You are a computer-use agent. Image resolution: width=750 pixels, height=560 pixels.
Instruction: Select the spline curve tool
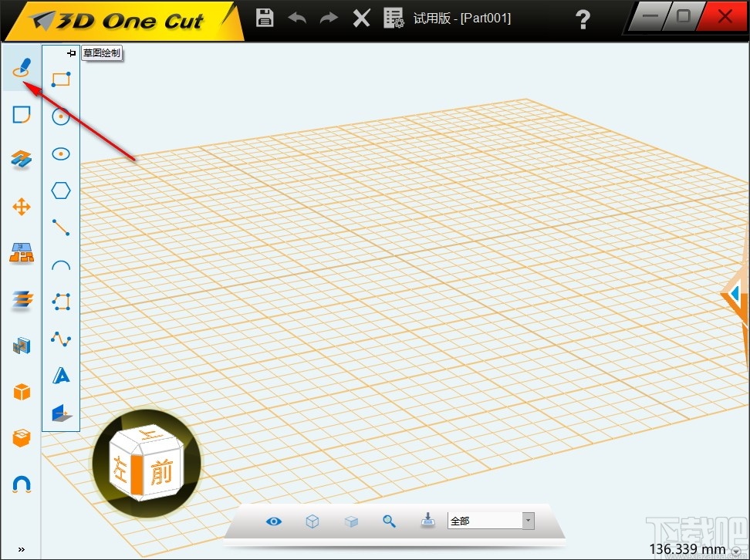coord(61,338)
